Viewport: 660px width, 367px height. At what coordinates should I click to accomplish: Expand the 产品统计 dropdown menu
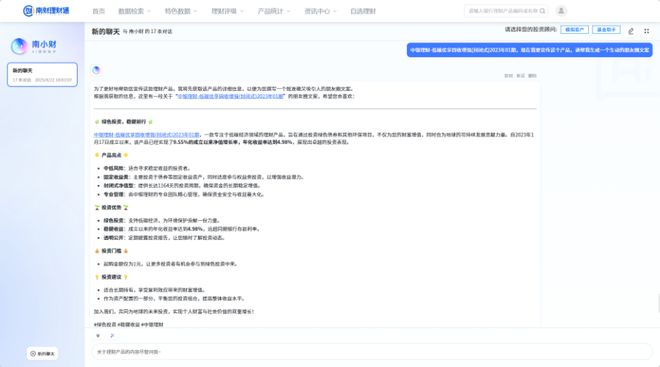coord(274,11)
